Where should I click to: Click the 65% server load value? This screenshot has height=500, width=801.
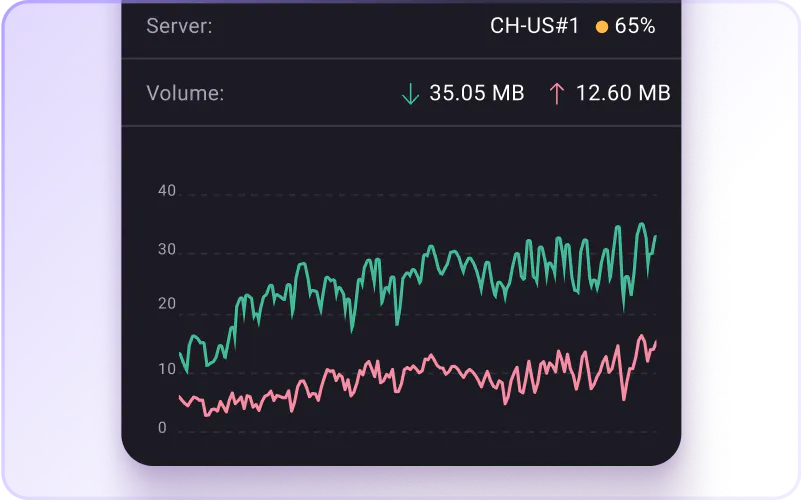[635, 26]
